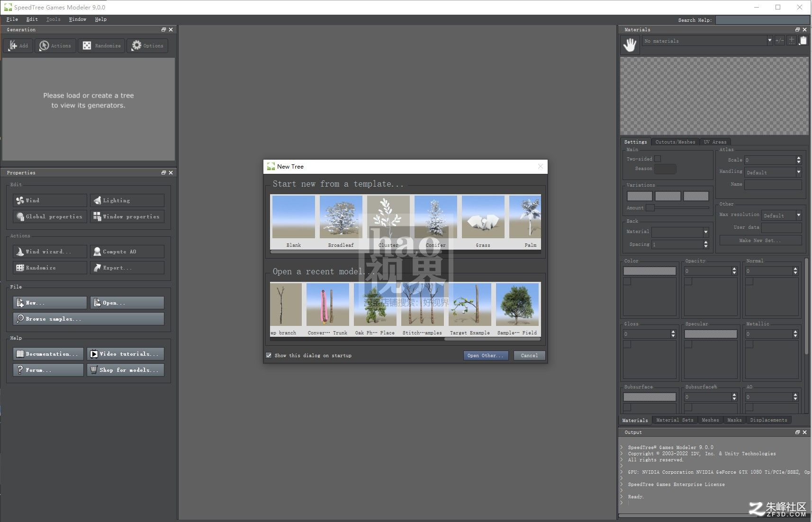This screenshot has height=522, width=812.
Task: Click the Randomize dice icon in Generation toolbar
Action: (x=87, y=45)
